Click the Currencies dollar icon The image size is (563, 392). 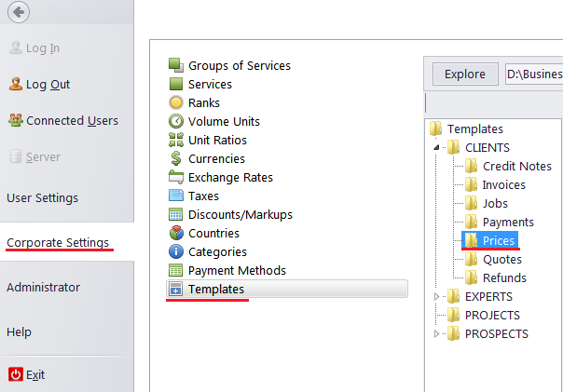(176, 158)
